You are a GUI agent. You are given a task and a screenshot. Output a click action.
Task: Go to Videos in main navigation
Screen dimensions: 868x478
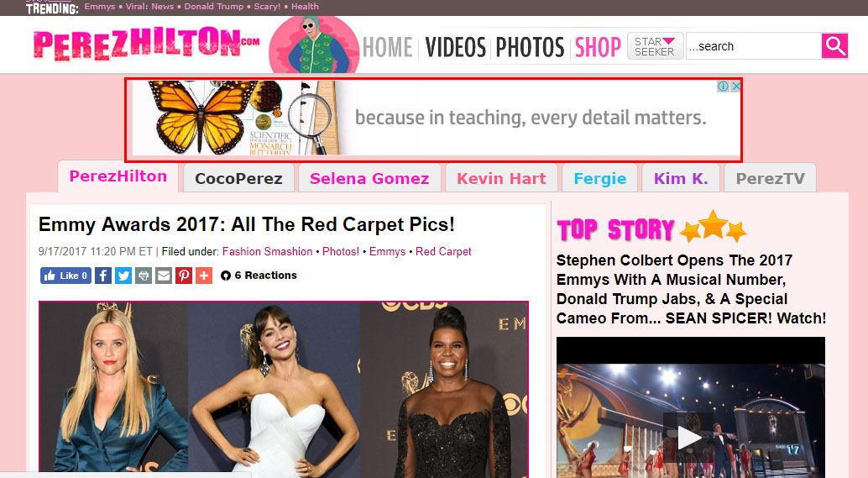pos(456,47)
